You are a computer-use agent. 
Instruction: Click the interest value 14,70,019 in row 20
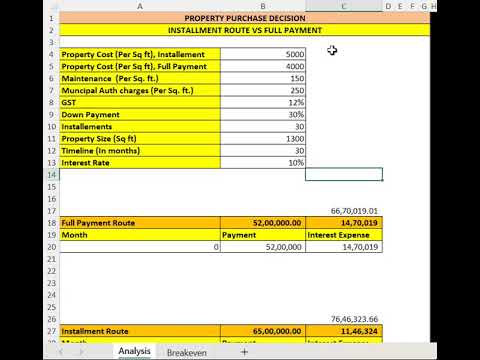coord(344,247)
